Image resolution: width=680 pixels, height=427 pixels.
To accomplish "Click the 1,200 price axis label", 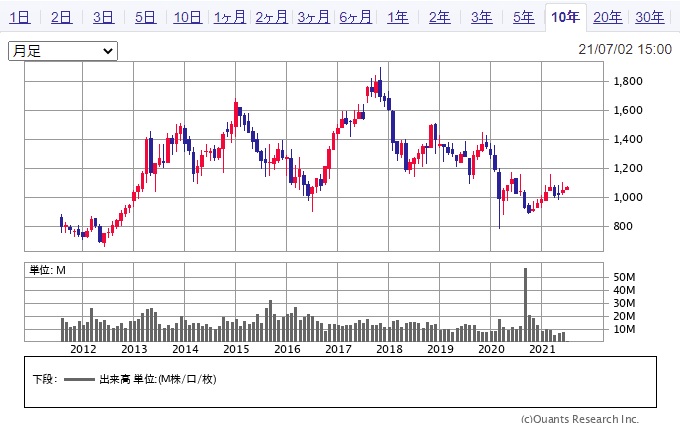I will pyautogui.click(x=628, y=168).
